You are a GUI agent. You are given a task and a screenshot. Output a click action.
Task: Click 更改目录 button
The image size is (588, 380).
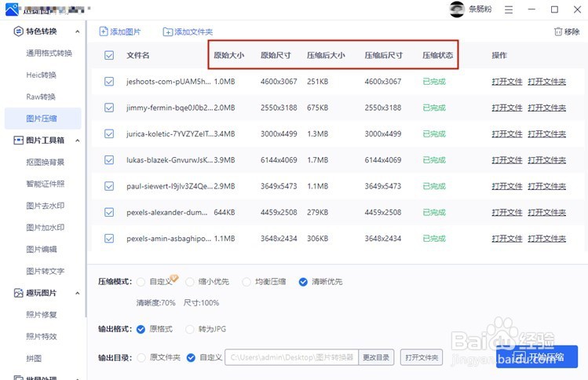pos(376,357)
